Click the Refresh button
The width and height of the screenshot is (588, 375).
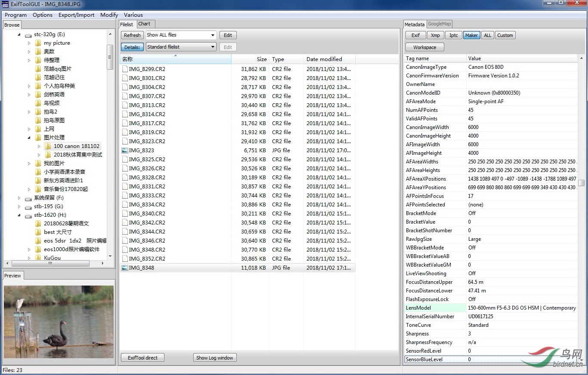pyautogui.click(x=132, y=35)
